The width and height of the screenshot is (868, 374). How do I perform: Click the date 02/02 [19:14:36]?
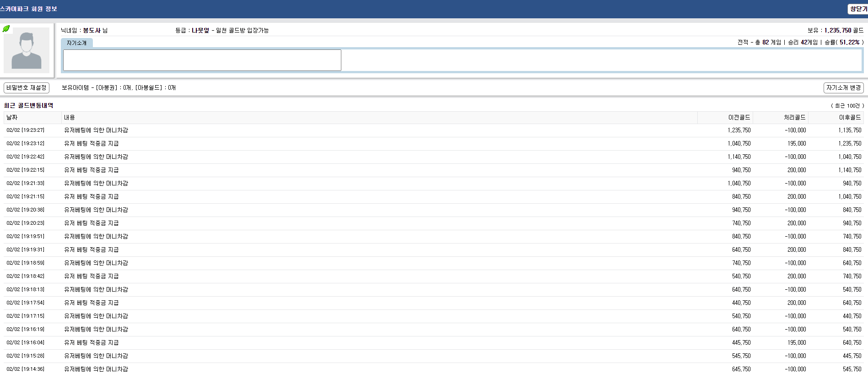point(25,369)
